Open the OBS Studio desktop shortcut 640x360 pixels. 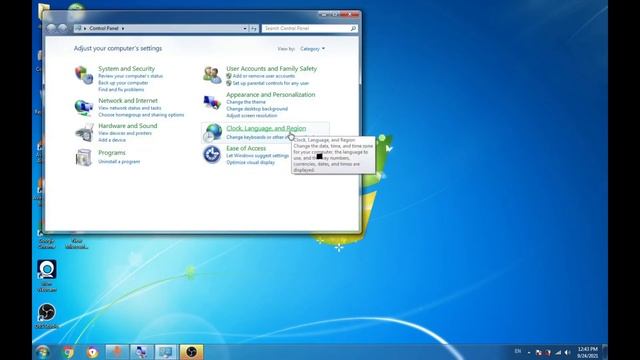pyautogui.click(x=47, y=316)
